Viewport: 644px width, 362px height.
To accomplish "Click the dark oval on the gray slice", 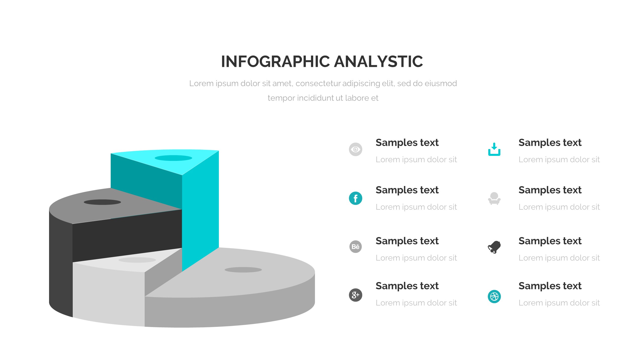I will tap(102, 202).
